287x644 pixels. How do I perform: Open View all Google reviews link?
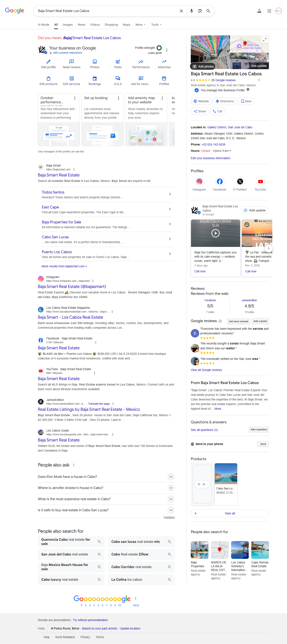coord(206,370)
